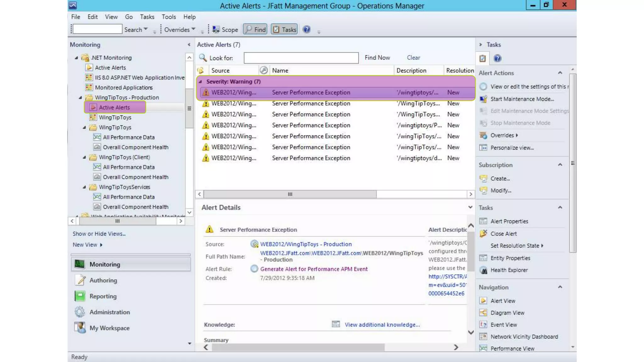
Task: Open the Authoring workspace
Action: pos(103,280)
